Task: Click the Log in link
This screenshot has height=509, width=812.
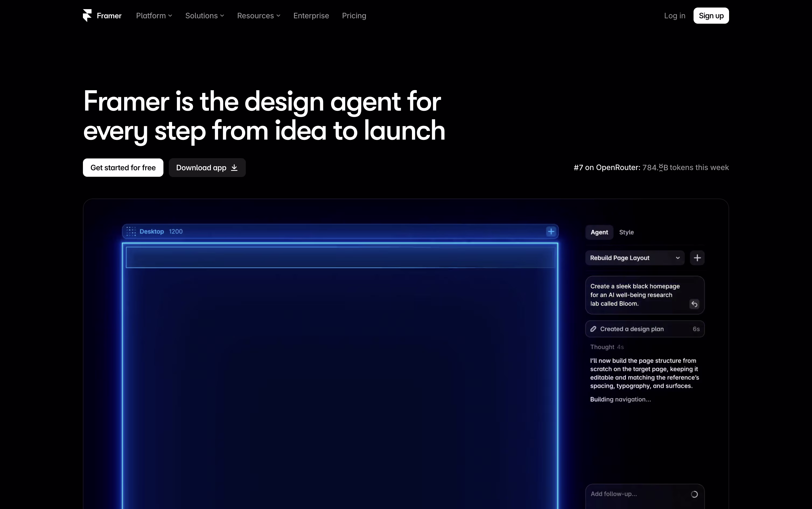Action: [x=674, y=16]
